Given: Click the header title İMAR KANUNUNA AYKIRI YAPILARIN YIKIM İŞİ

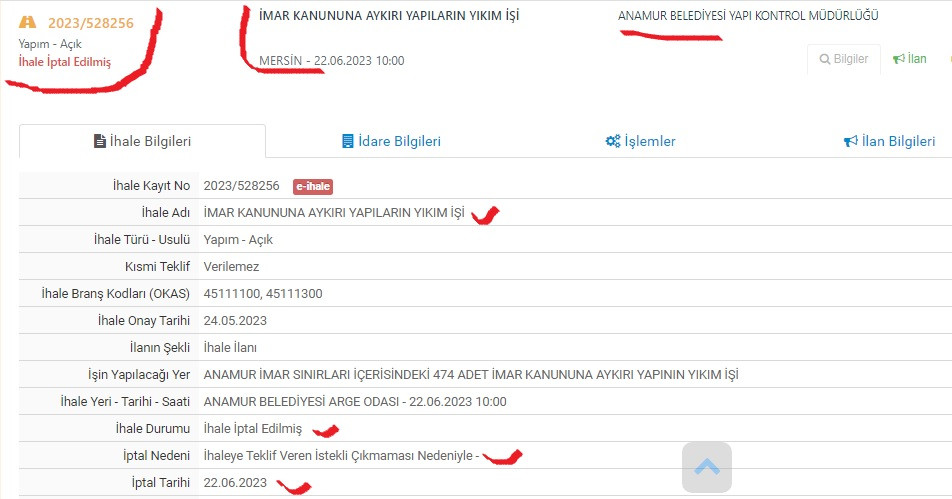Looking at the screenshot, I should point(389,15).
